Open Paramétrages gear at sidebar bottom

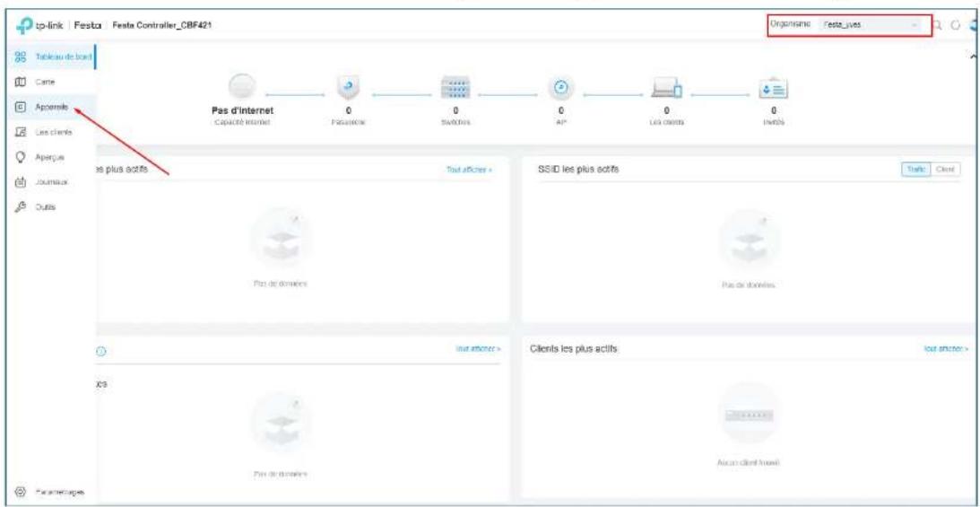[x=50, y=491]
